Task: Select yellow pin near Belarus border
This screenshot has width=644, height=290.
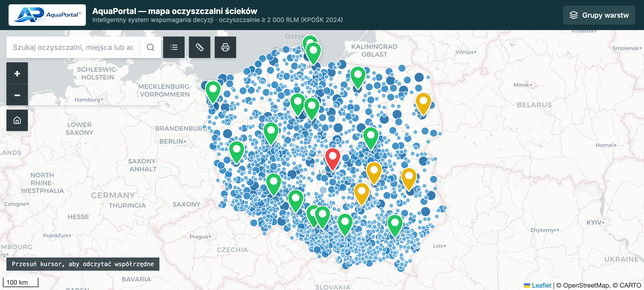Action: (x=423, y=104)
